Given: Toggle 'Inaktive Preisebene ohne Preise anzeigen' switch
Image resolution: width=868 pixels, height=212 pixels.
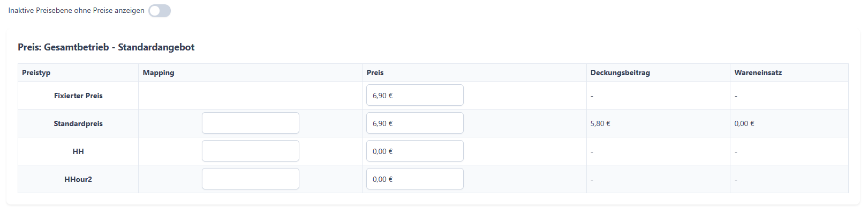Looking at the screenshot, I should pos(160,11).
